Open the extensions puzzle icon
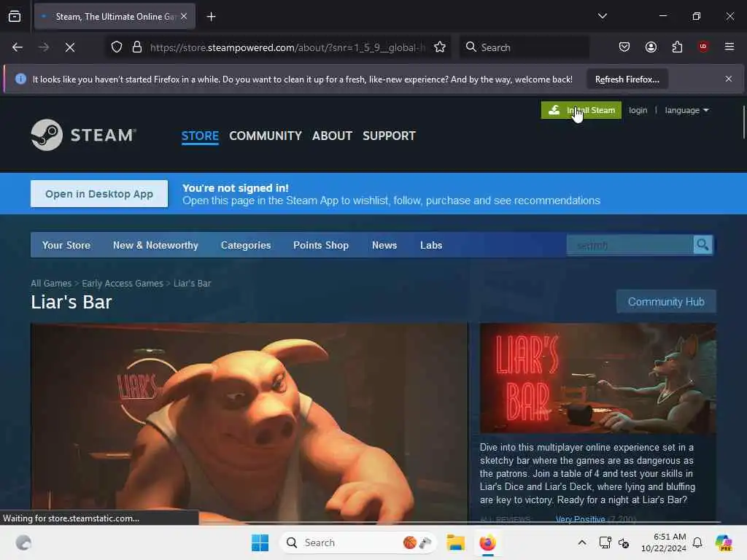 (x=677, y=47)
